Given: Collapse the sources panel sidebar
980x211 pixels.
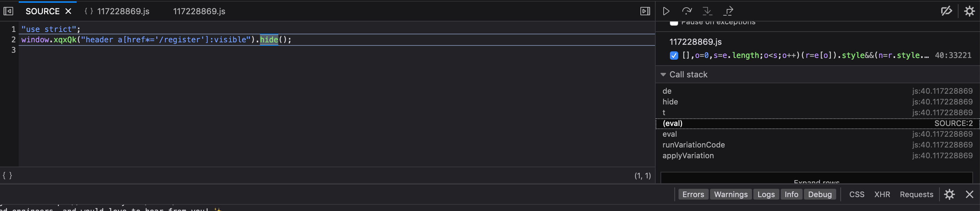Looking at the screenshot, I should [x=8, y=11].
